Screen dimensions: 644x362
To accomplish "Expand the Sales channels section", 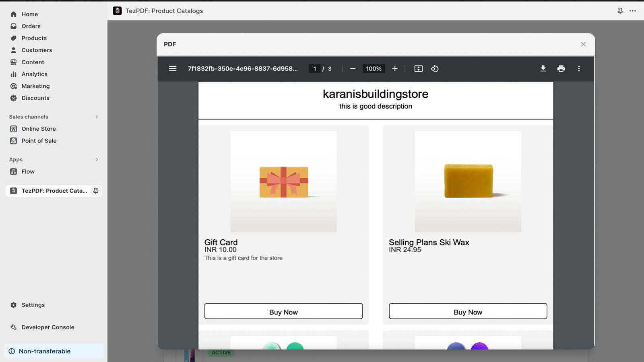I will click(x=97, y=117).
